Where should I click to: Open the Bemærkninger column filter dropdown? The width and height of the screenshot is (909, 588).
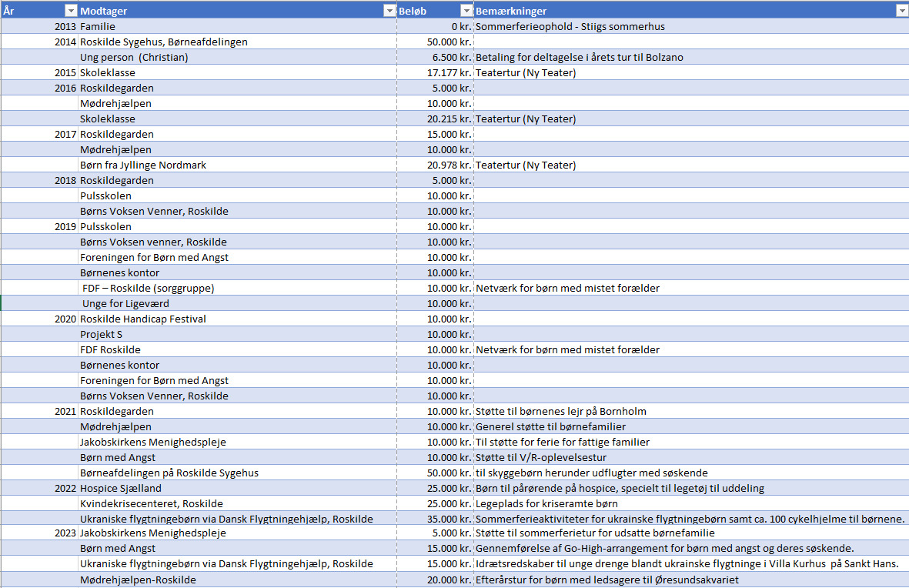[x=902, y=11]
